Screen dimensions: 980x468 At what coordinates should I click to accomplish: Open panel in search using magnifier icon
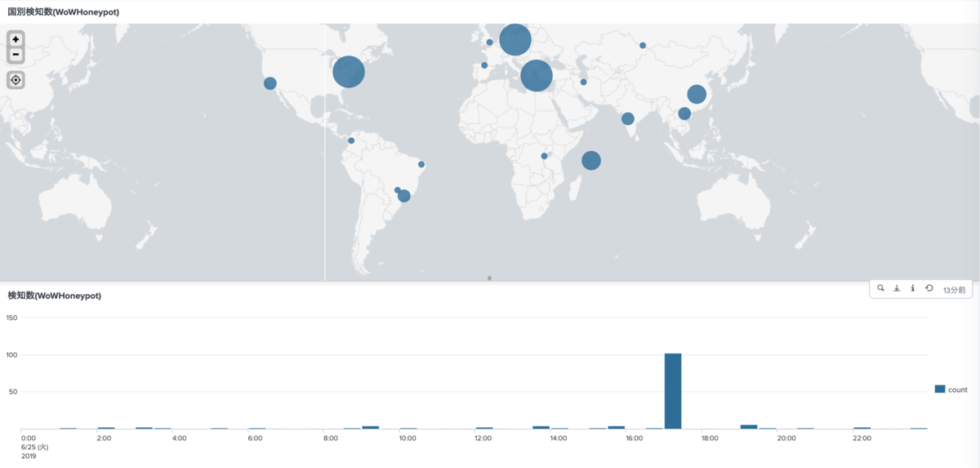tap(880, 288)
